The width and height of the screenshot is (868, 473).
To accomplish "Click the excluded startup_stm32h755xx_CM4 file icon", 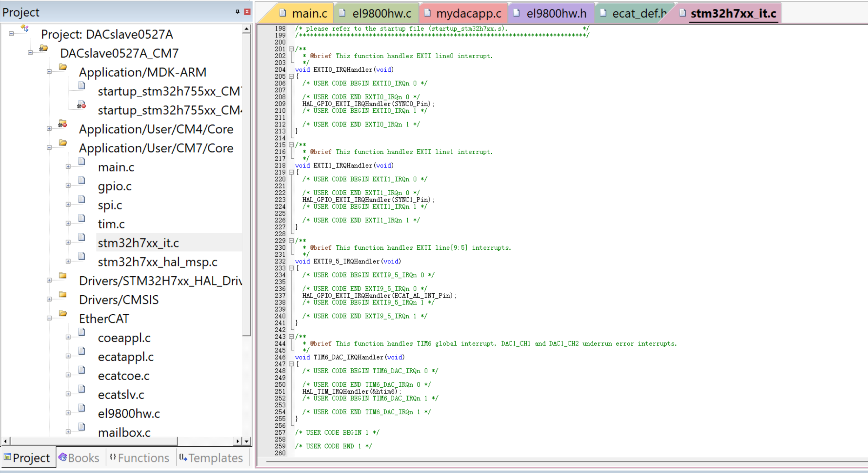I will (81, 105).
